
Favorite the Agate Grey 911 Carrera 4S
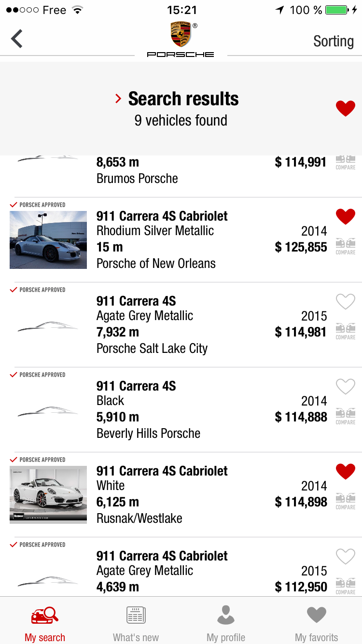345,302
